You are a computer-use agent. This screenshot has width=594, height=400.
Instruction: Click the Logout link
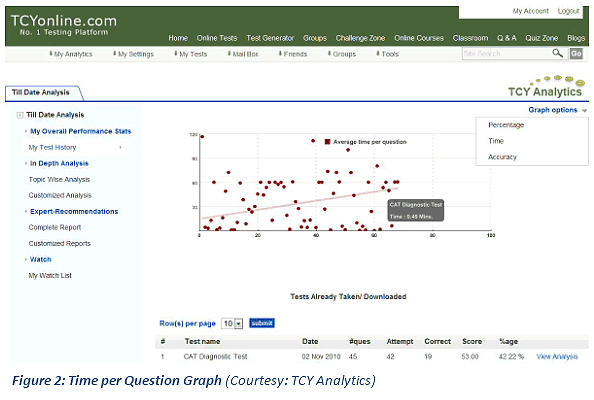[x=569, y=11]
